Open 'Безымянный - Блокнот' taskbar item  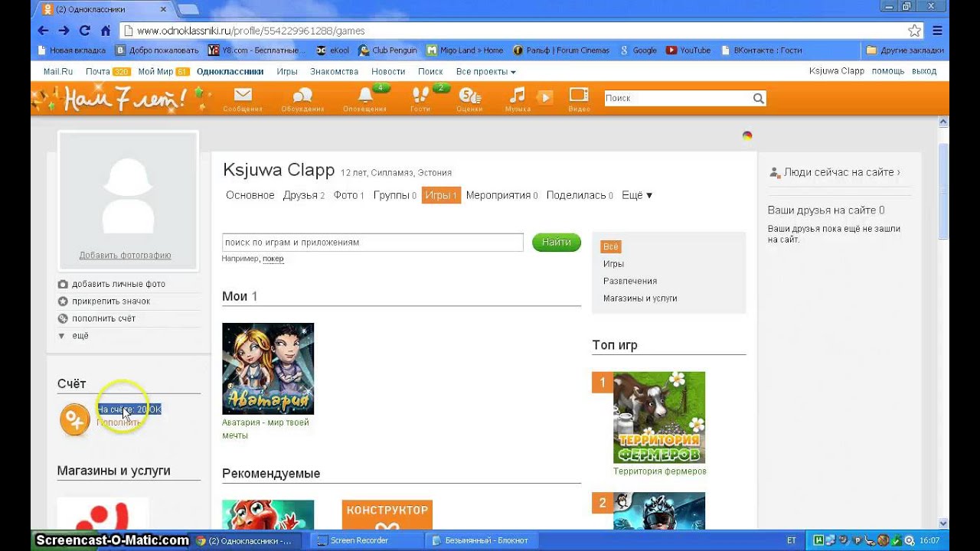pos(482,540)
